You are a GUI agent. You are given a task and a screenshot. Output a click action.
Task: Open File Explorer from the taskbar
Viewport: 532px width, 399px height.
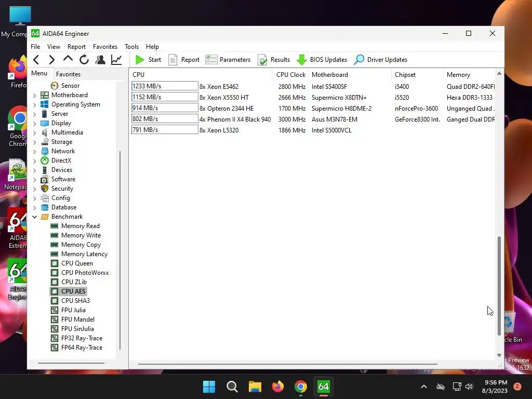click(255, 387)
